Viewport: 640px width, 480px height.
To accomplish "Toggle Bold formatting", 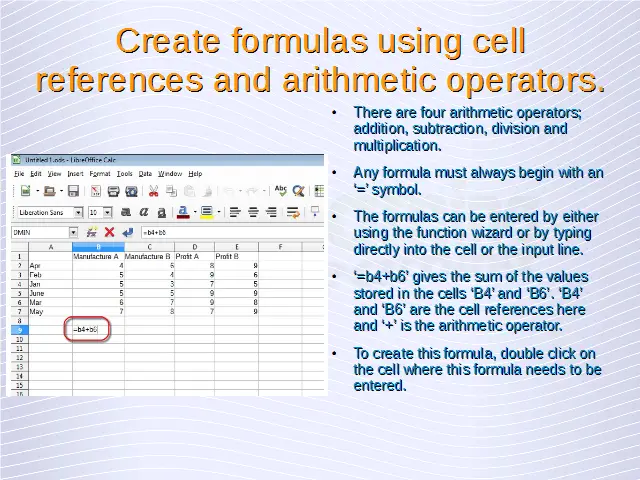I will (x=126, y=212).
